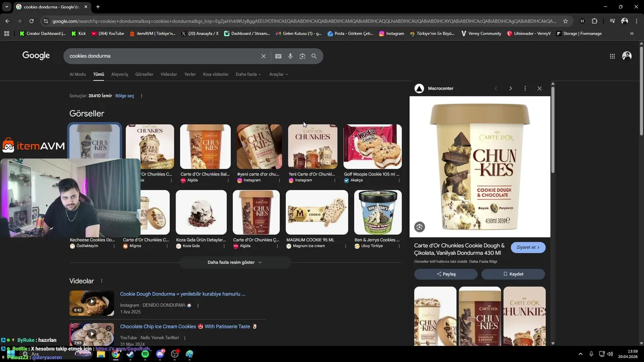Open the Chrome tab search dropdown

pyautogui.click(x=6, y=7)
